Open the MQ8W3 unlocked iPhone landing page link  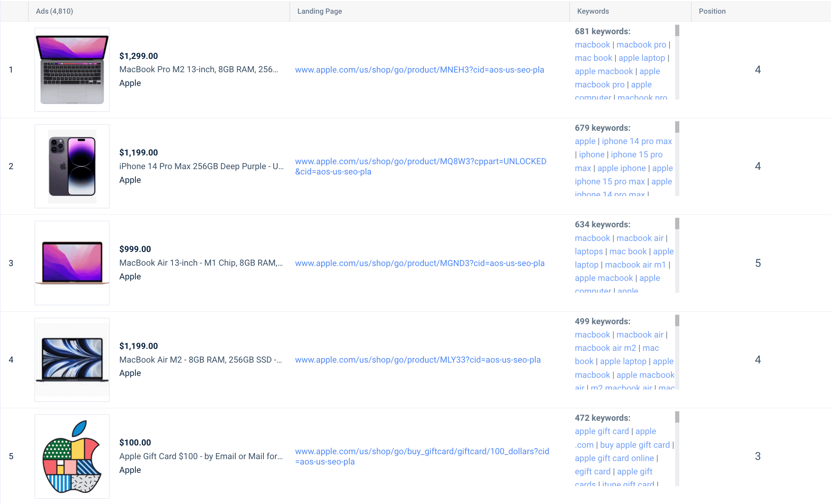420,166
